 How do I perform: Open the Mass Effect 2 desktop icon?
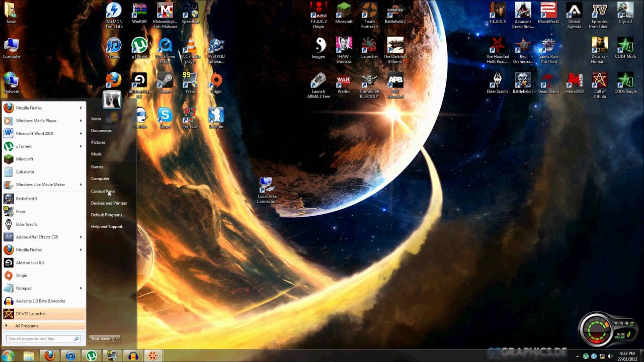tap(548, 14)
